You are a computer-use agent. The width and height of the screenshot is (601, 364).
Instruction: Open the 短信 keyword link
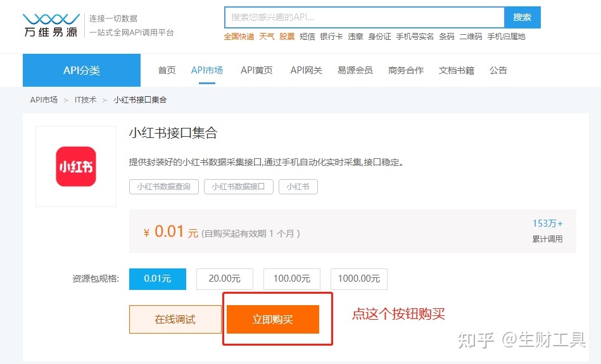(x=307, y=37)
